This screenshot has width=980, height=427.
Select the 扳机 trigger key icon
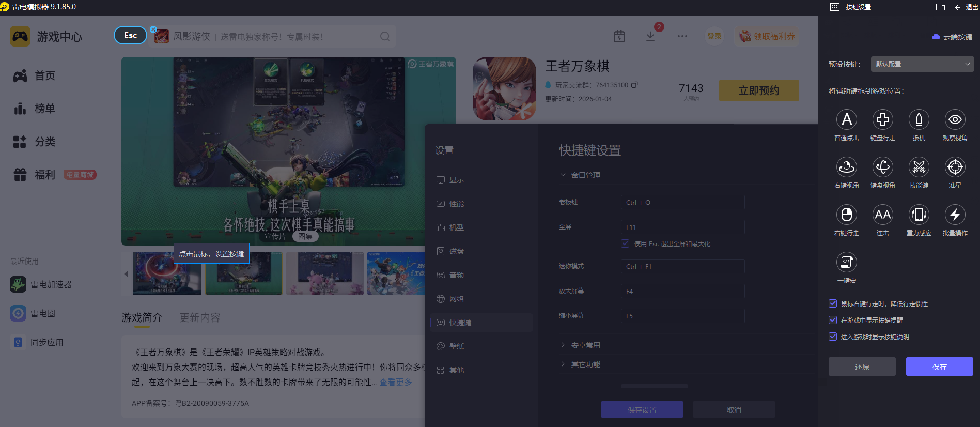pyautogui.click(x=919, y=119)
